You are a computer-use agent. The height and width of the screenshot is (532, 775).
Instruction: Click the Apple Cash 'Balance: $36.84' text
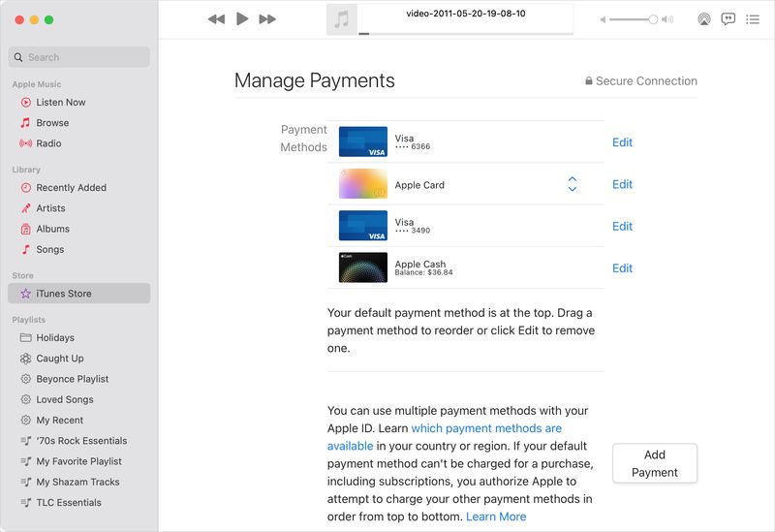pyautogui.click(x=423, y=272)
